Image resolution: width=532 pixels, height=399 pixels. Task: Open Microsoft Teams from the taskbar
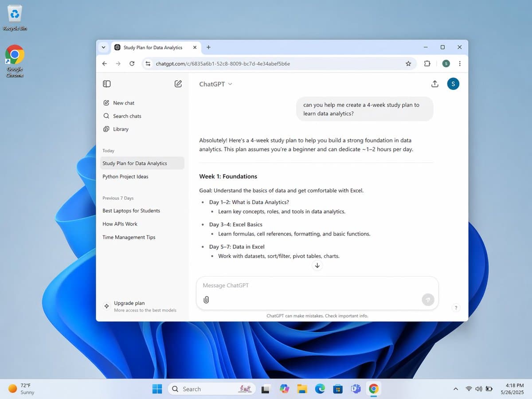coord(356,389)
